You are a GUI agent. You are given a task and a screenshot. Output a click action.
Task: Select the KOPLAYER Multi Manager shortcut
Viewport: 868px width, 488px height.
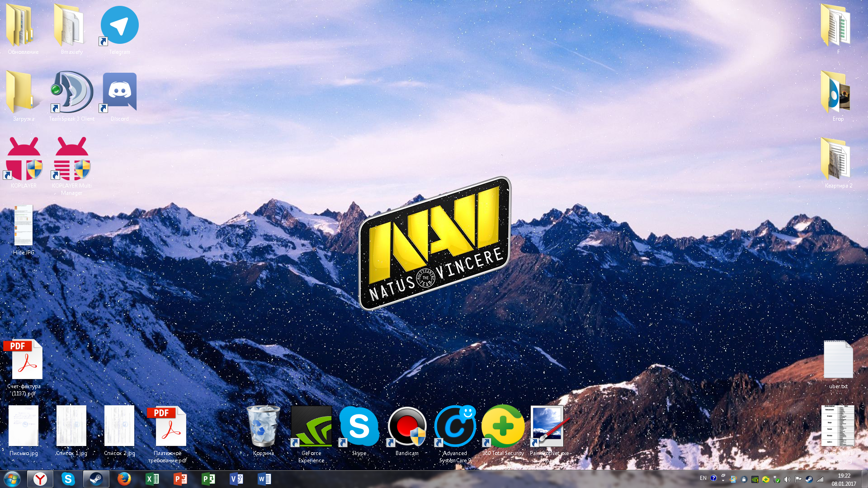tap(71, 166)
